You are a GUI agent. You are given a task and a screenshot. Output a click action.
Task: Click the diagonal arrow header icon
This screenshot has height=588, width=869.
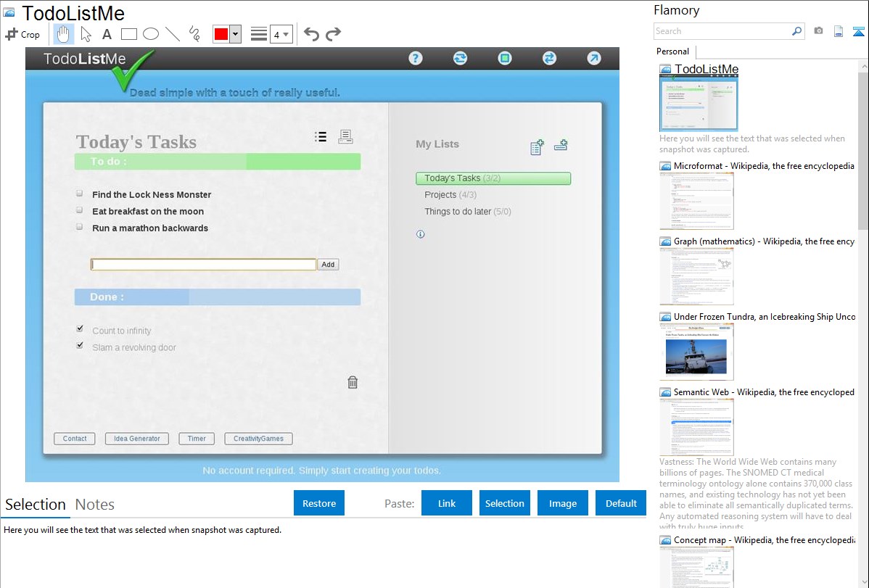pos(594,58)
